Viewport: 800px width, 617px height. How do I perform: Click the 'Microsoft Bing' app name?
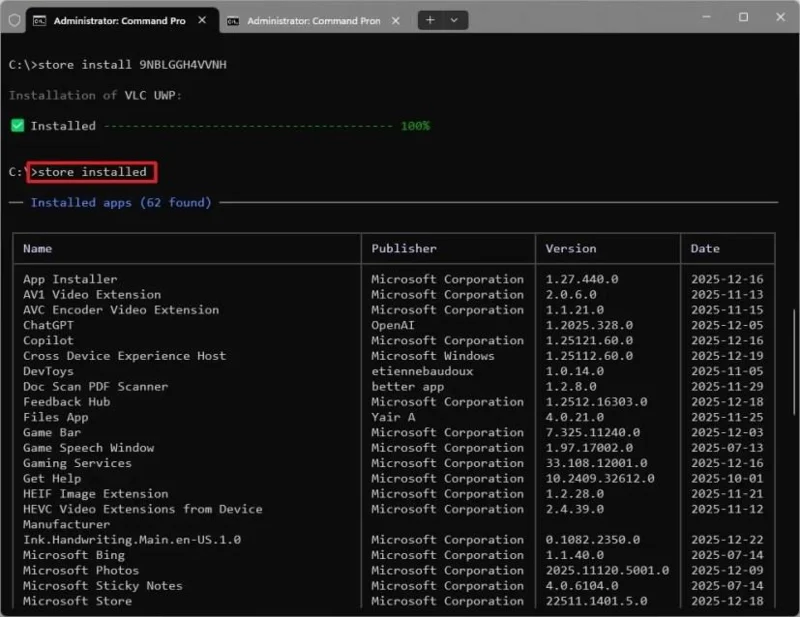73,555
